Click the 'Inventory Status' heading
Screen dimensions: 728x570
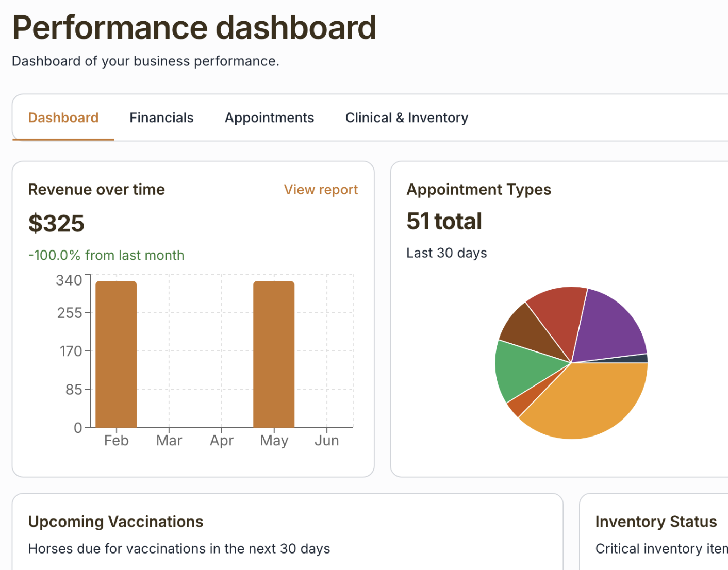pos(656,522)
